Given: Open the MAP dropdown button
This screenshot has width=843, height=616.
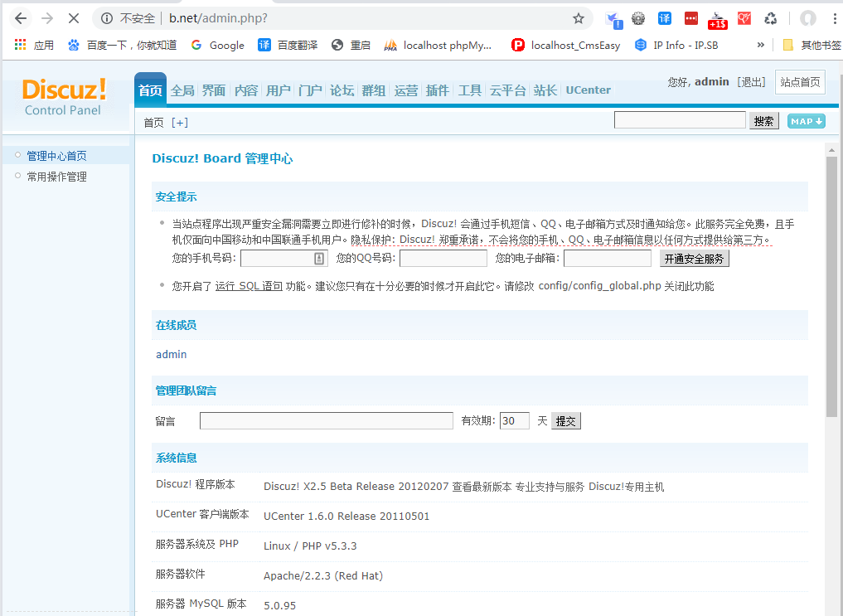Looking at the screenshot, I should [x=806, y=122].
